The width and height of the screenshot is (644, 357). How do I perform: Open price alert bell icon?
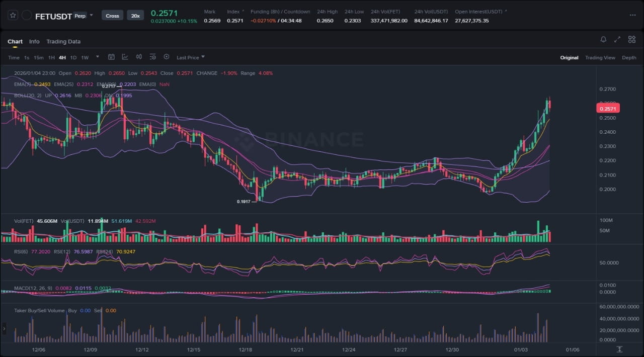(x=603, y=39)
